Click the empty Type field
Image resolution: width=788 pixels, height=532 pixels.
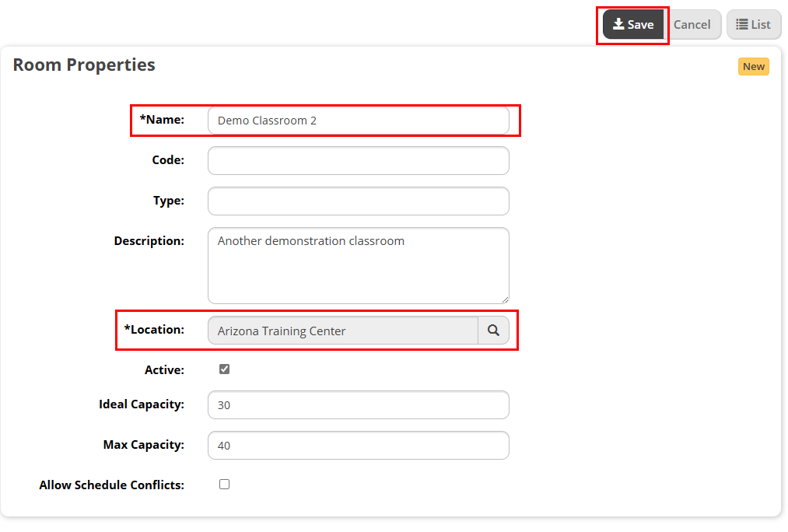(x=359, y=201)
